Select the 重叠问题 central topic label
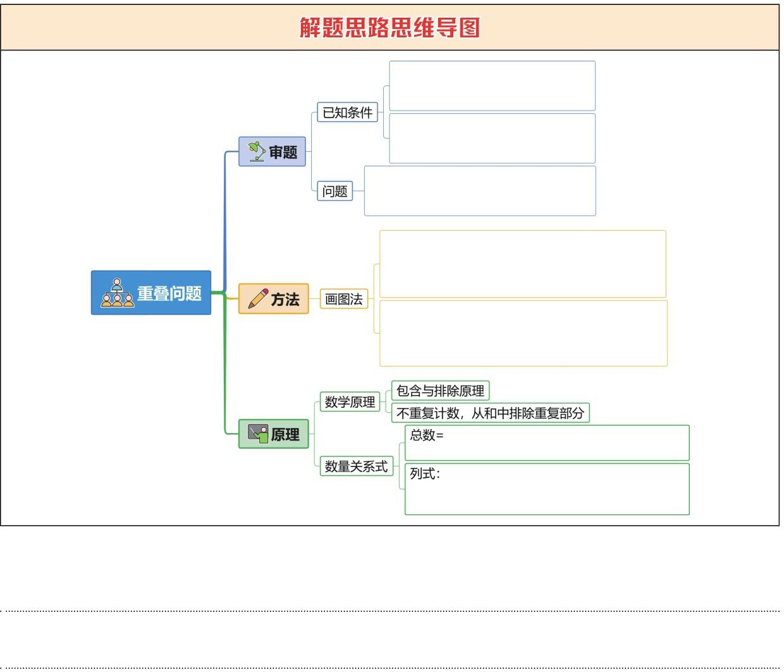Screen dimensions: 784x672 [169, 293]
